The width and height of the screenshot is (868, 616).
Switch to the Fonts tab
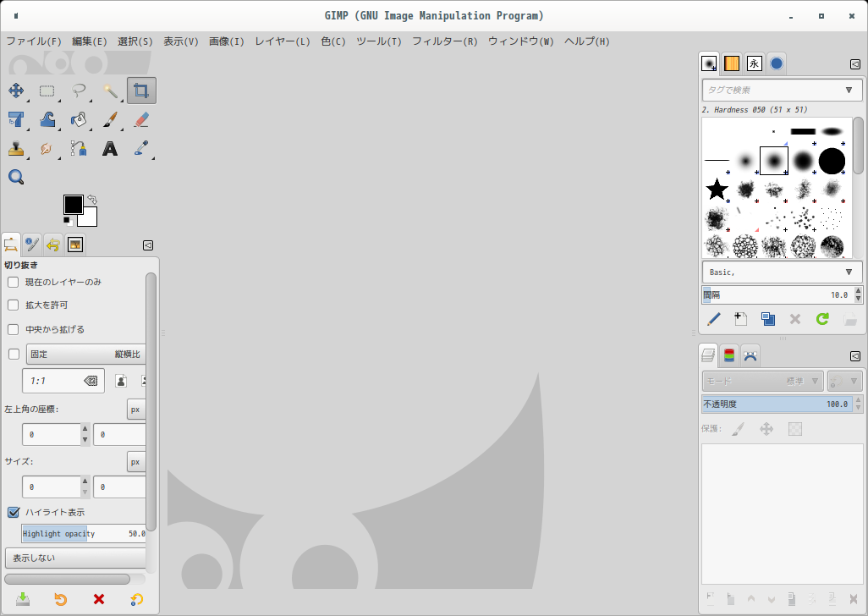[x=754, y=63]
